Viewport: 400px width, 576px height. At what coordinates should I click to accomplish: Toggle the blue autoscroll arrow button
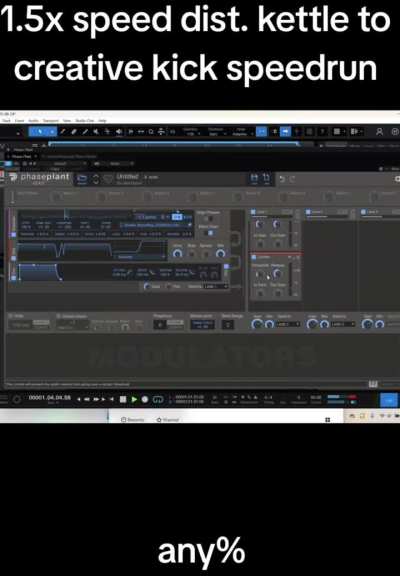285,131
